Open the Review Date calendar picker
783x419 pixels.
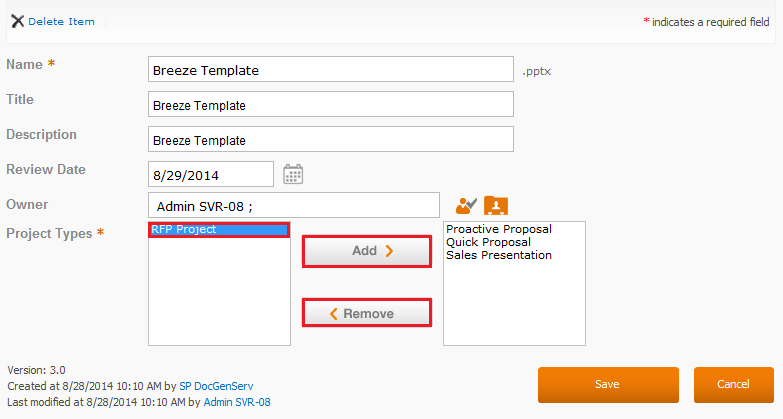pyautogui.click(x=293, y=174)
